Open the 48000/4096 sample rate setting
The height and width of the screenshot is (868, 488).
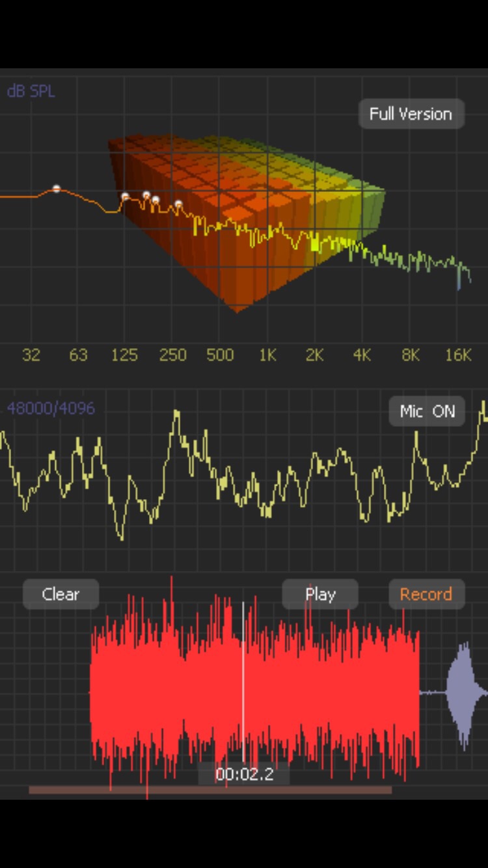click(51, 409)
